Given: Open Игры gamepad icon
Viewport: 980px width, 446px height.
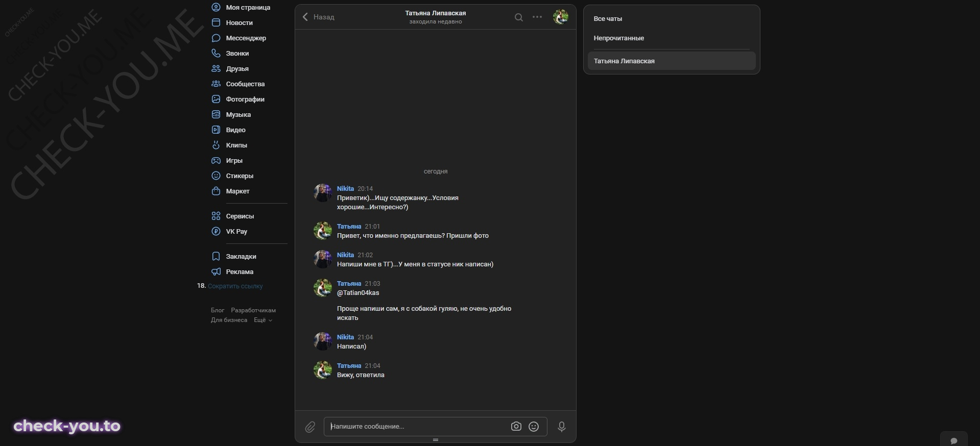Looking at the screenshot, I should point(216,160).
